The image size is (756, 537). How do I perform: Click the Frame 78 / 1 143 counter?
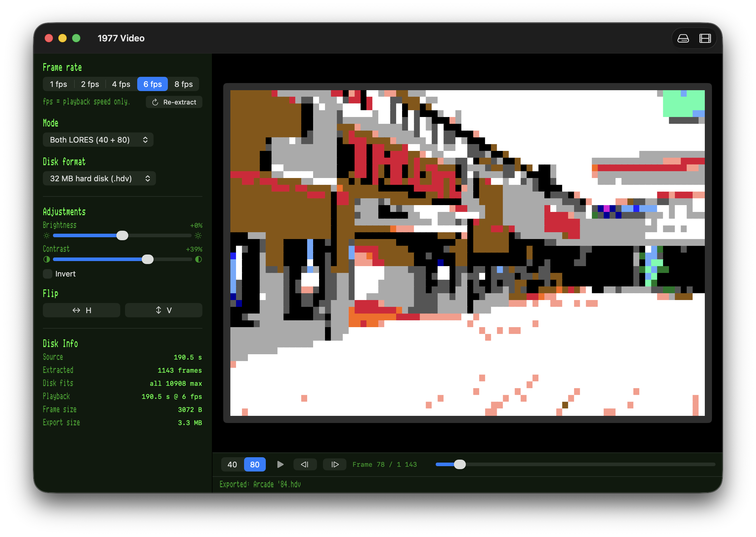pos(385,465)
